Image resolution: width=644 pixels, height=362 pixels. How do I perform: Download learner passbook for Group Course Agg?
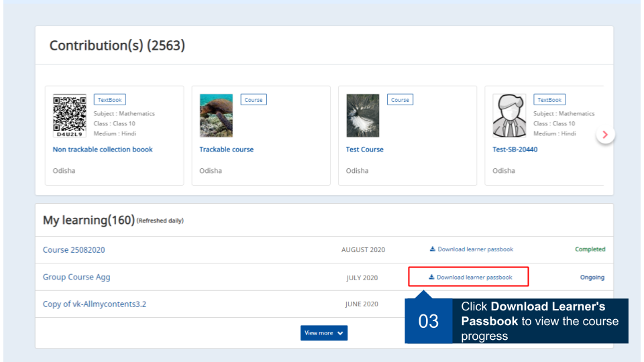pos(474,278)
